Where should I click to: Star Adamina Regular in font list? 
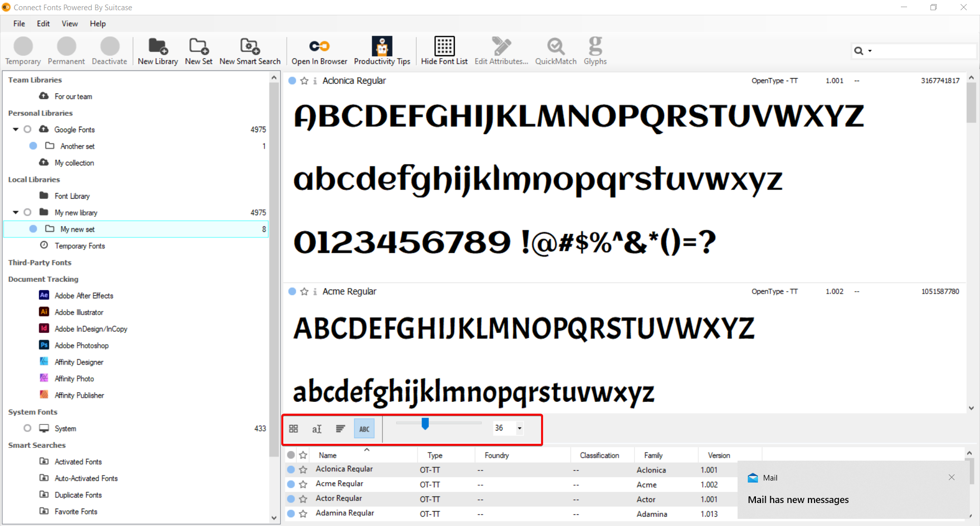pyautogui.click(x=303, y=514)
